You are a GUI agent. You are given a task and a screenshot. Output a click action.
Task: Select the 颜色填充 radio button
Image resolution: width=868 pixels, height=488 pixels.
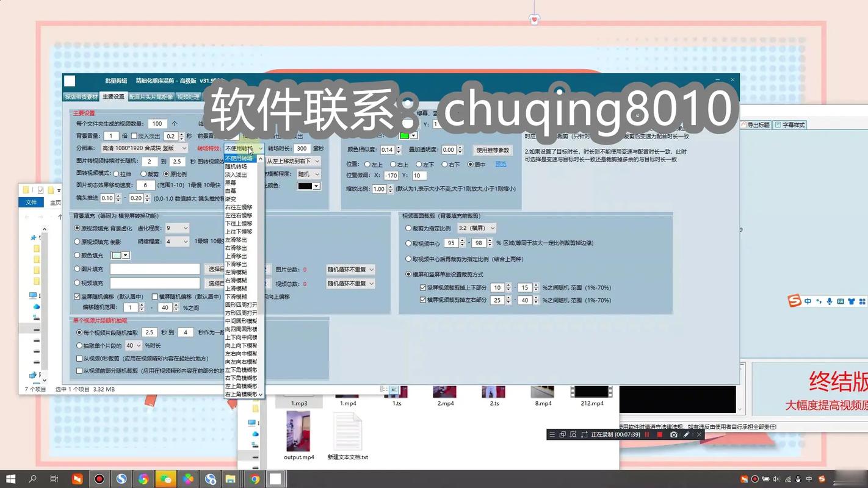point(77,256)
